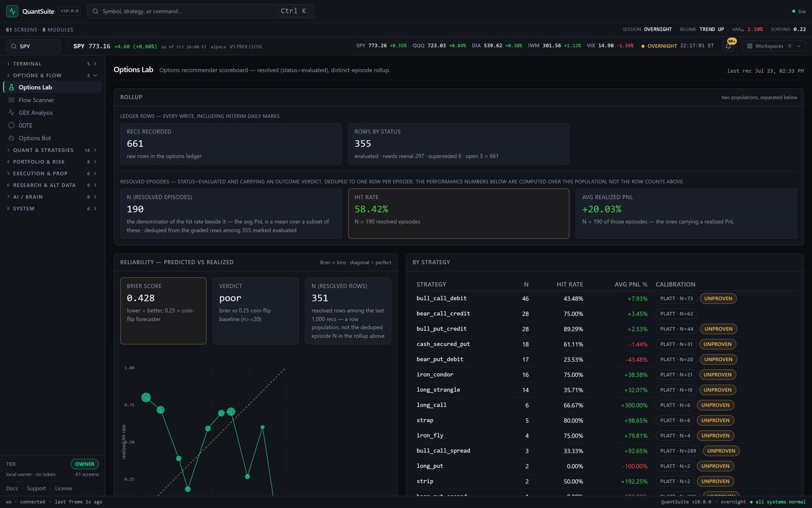Image resolution: width=812 pixels, height=508 pixels.
Task: Click the HIT RATE column header
Action: click(570, 284)
